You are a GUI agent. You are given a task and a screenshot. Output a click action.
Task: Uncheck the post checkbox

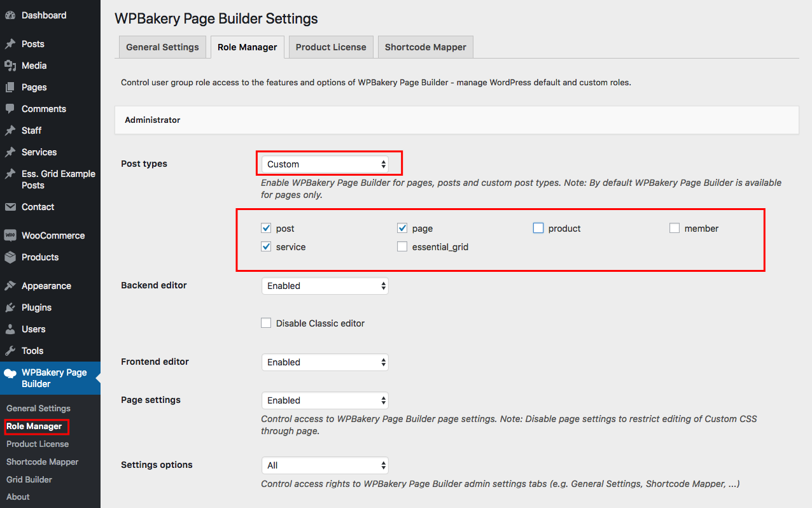click(x=267, y=228)
